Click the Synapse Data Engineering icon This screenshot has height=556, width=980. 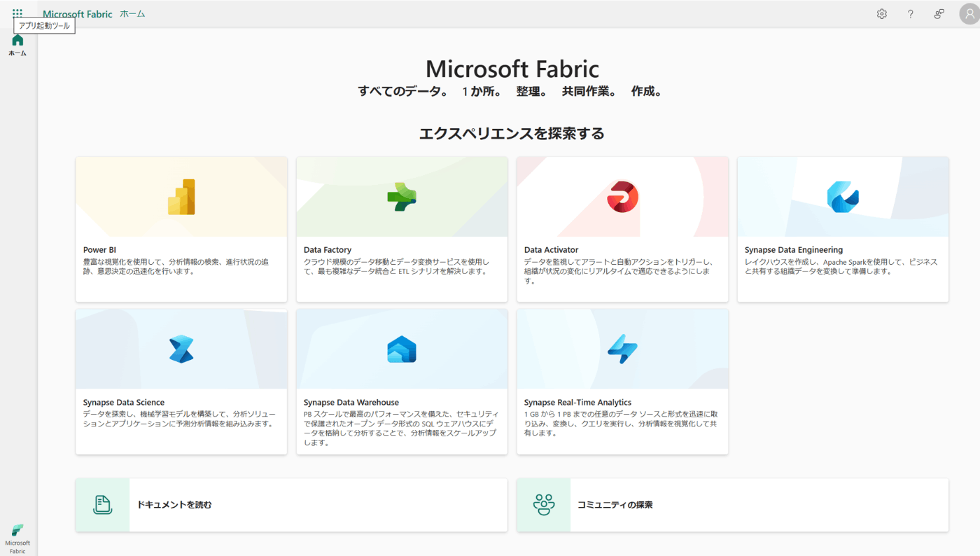[x=843, y=197]
